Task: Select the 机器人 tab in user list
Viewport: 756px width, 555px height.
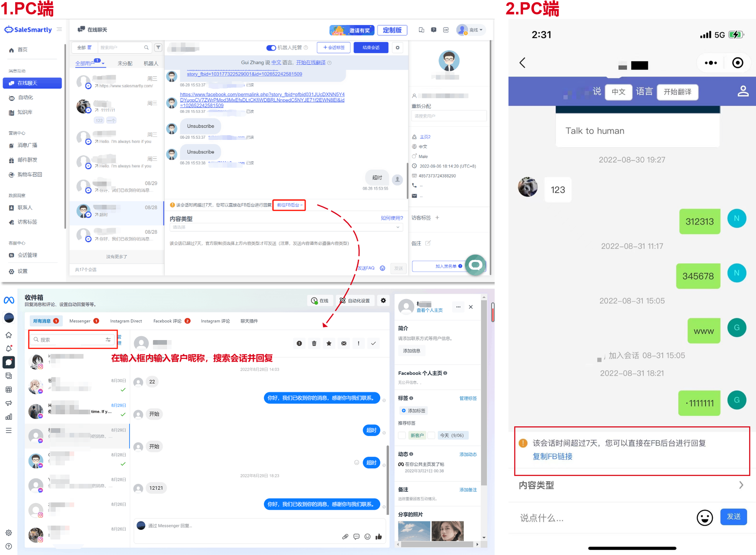Action: [x=151, y=64]
